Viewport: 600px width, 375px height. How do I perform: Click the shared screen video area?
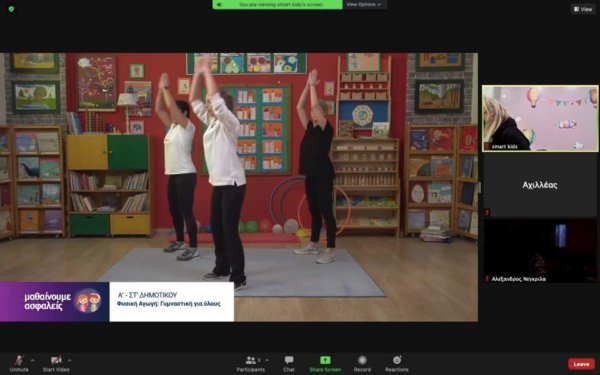(239, 187)
